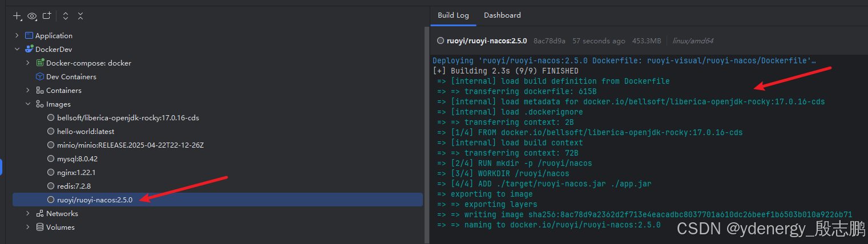Click the '[internal] load .dockerignore' log line
Viewport: 868px width, 244px height.
[x=510, y=112]
